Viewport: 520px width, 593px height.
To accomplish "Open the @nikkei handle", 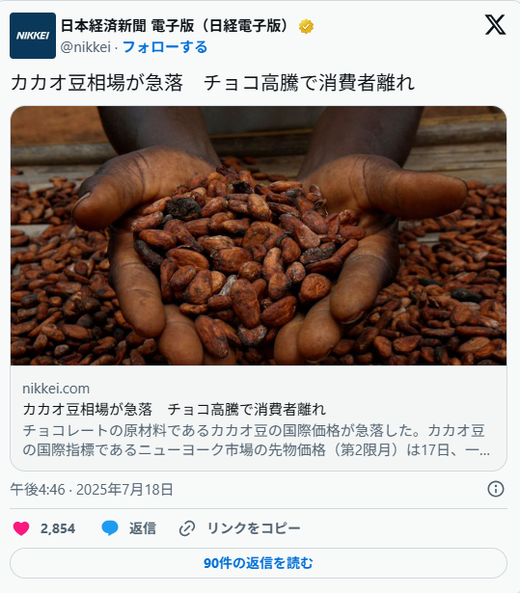I will 85,47.
